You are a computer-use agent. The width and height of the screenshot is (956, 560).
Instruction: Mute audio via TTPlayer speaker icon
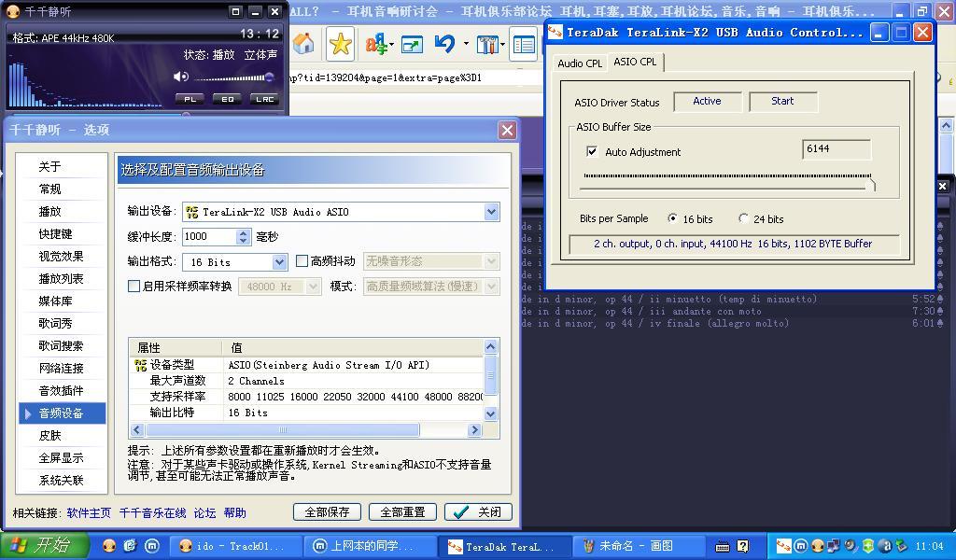click(x=181, y=77)
